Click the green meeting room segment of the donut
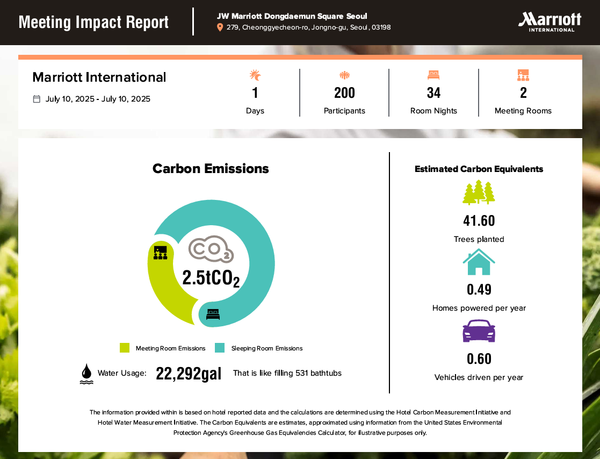 (x=161, y=285)
